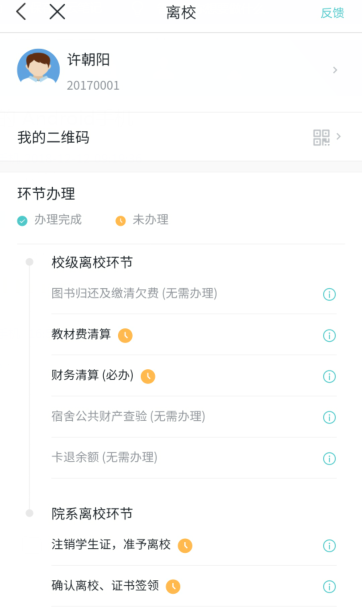The width and height of the screenshot is (362, 608).
Task: Show info icon for 注销学生证
Action: coord(329,546)
